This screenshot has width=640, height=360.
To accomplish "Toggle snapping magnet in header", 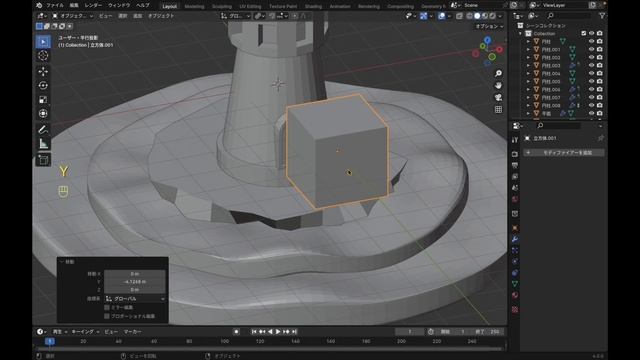I will (272, 16).
